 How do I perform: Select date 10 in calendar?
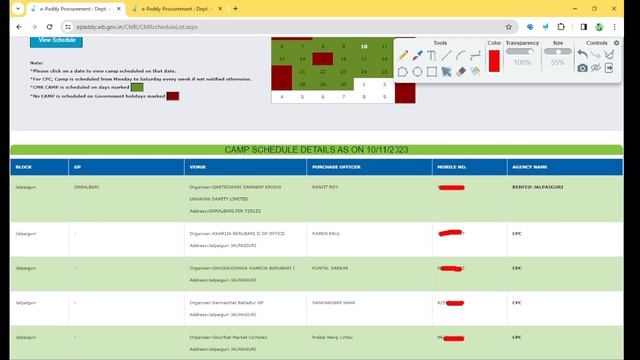pos(364,47)
